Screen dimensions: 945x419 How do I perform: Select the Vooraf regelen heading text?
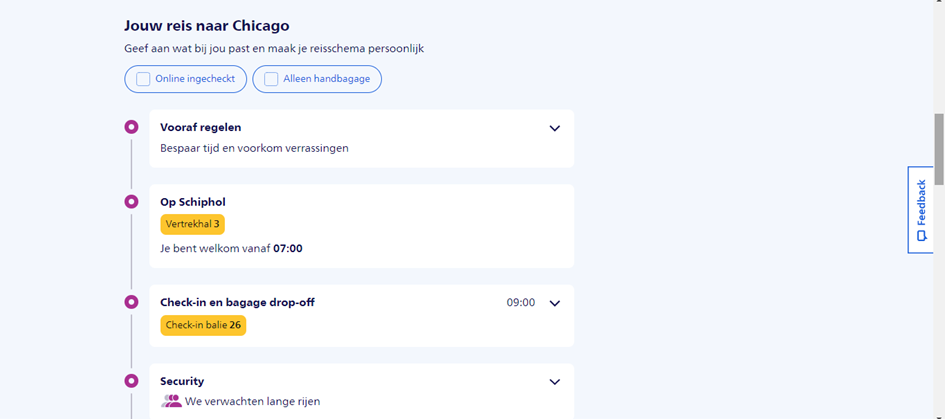tap(200, 127)
